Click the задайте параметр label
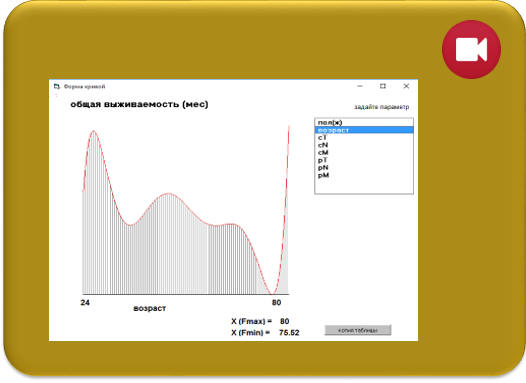526x383 pixels. [381, 107]
